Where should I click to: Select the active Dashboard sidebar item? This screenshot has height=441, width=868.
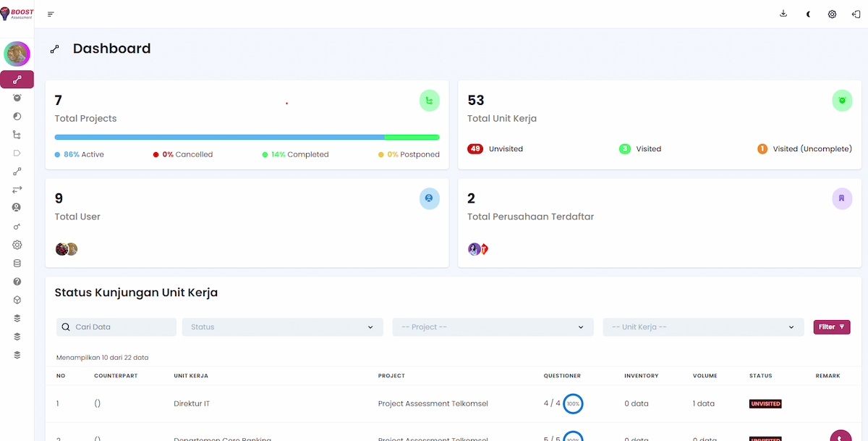click(17, 80)
